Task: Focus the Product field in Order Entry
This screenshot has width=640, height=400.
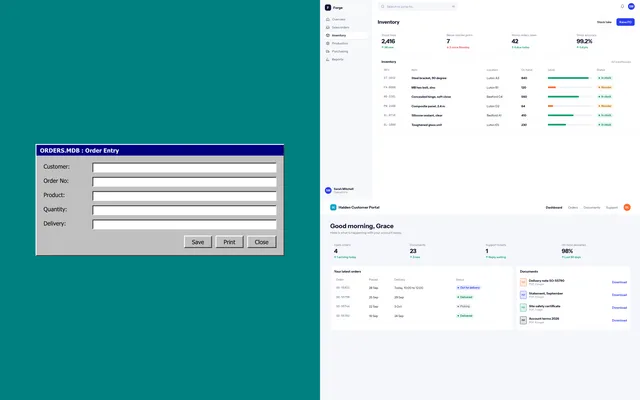Action: coord(184,196)
